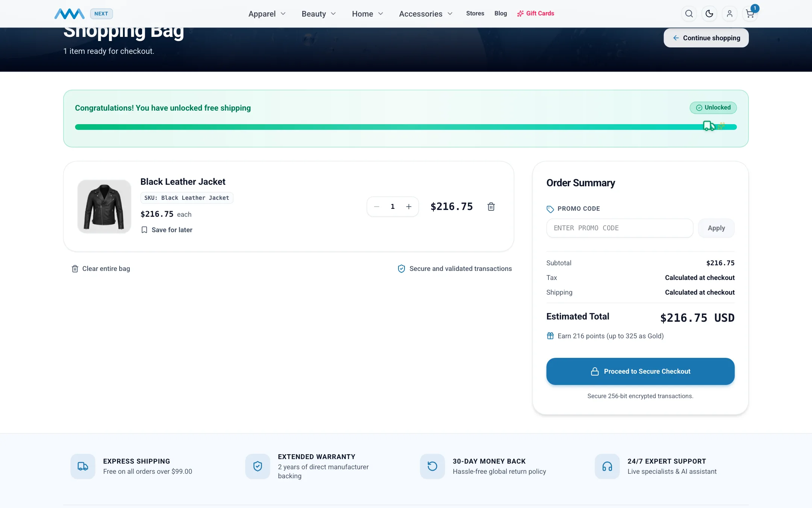
Task: Delete Black Leather Jacket with trash icon
Action: pos(491,207)
